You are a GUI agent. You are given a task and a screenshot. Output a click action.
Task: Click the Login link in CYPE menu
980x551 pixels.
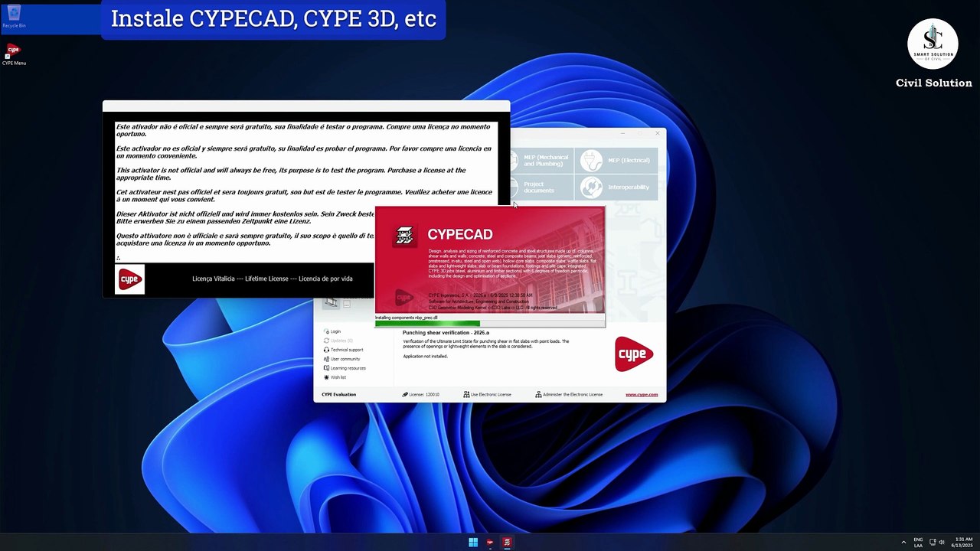(335, 331)
